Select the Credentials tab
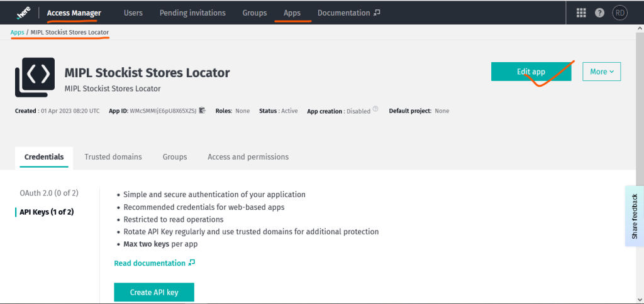The height and width of the screenshot is (304, 644). pos(44,157)
